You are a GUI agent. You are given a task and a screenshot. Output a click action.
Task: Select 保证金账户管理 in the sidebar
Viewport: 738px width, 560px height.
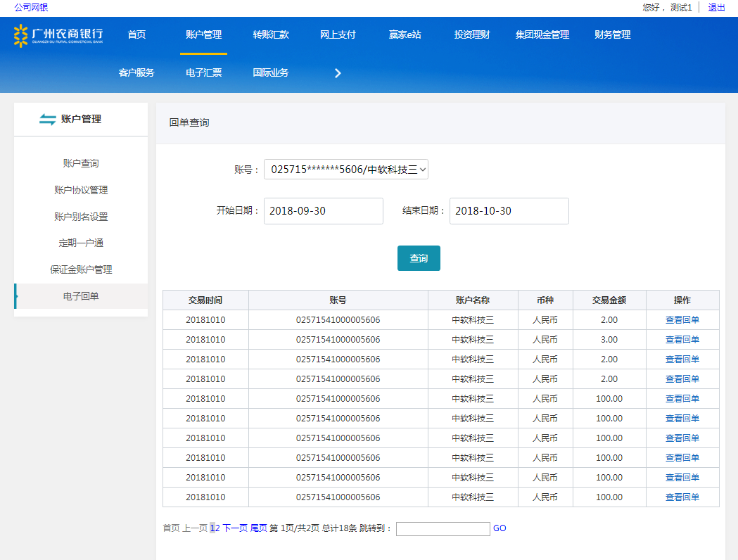pos(81,269)
